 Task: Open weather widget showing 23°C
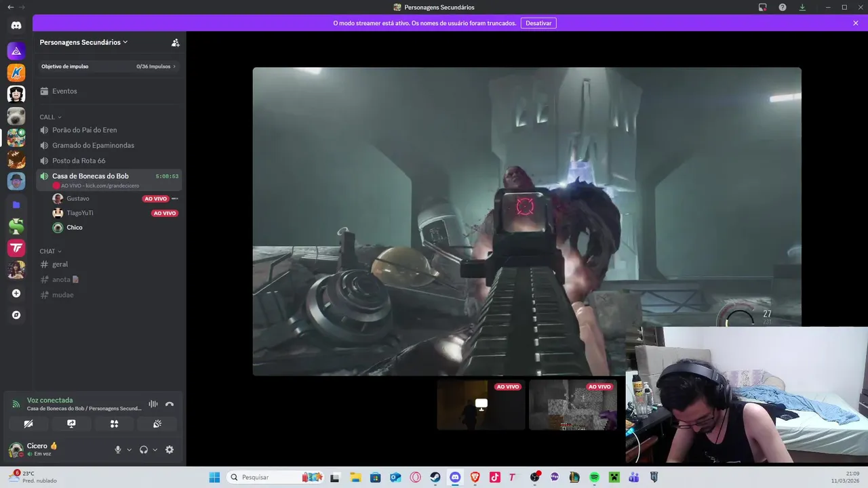33,477
